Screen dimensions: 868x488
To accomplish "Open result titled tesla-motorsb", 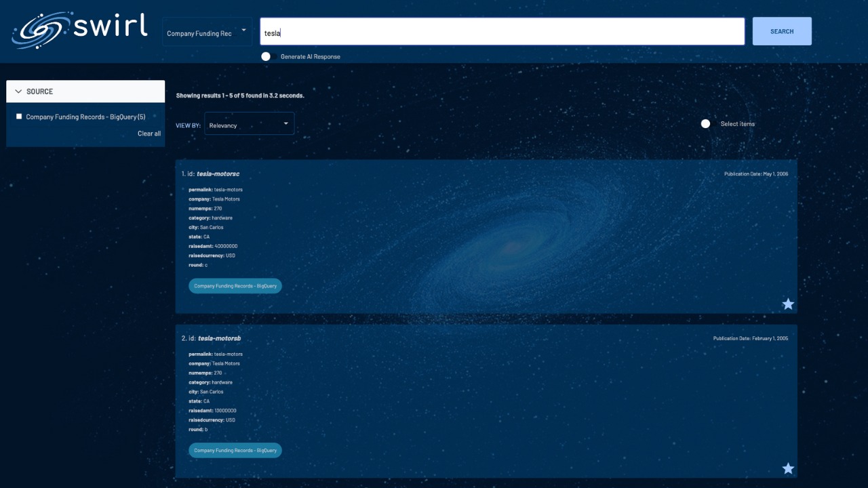I will click(x=219, y=338).
